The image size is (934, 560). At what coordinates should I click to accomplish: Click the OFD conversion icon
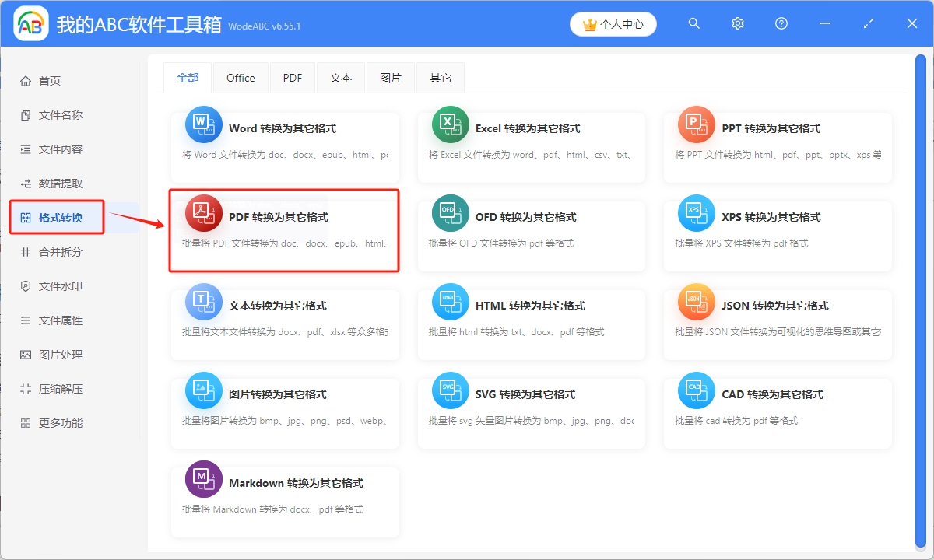click(x=450, y=213)
